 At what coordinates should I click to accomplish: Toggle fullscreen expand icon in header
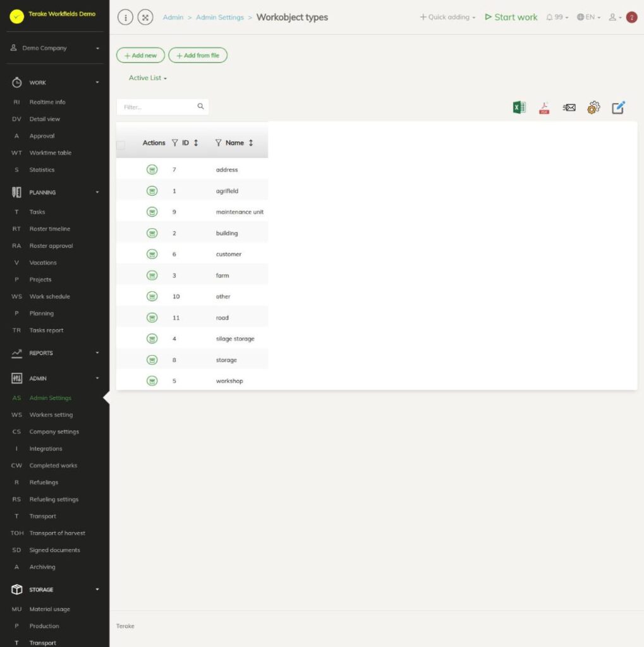pyautogui.click(x=145, y=17)
